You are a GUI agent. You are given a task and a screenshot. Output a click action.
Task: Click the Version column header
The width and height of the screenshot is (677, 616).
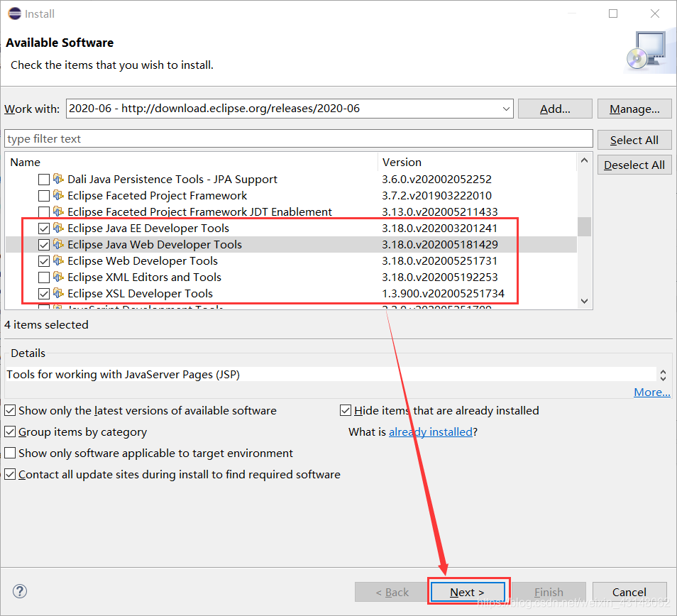[477, 162]
